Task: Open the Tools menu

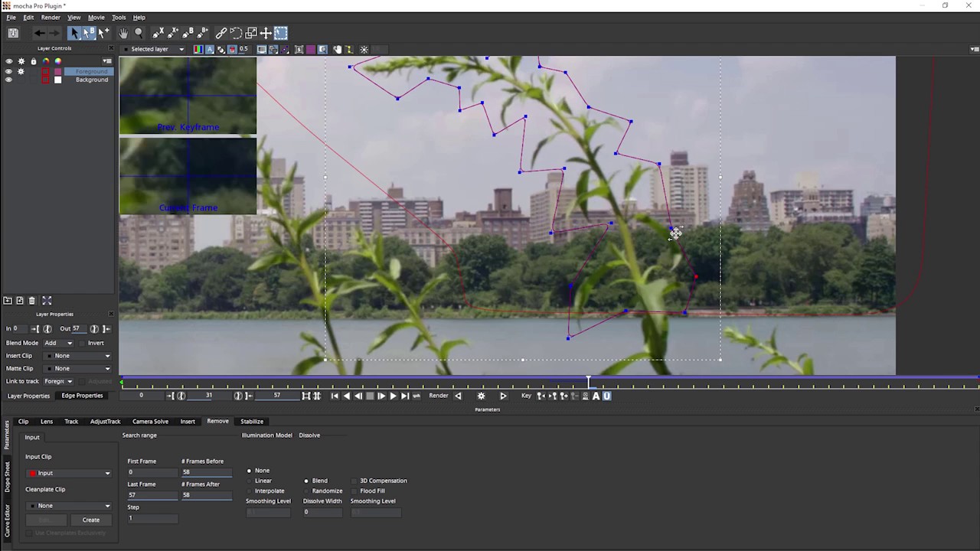Action: pos(119,17)
